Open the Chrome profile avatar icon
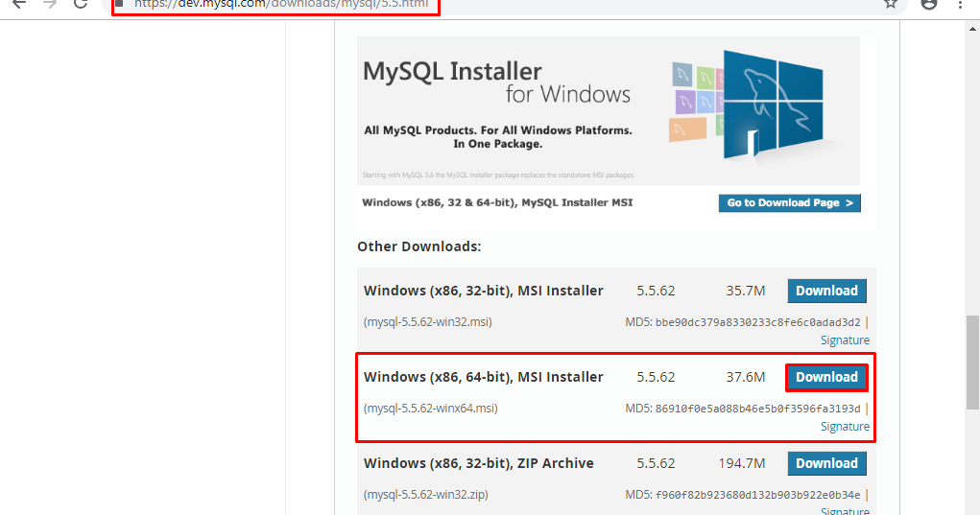 (929, 4)
